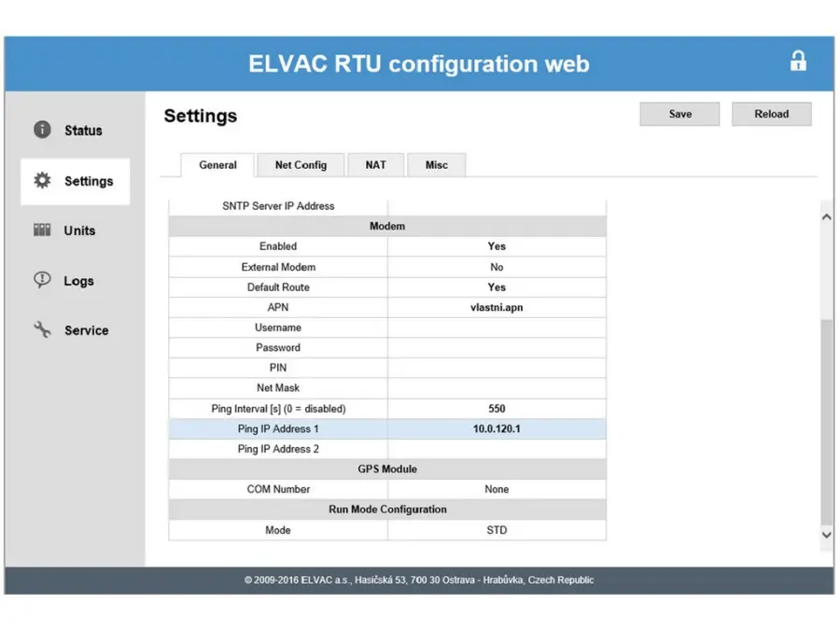Click the scrollbar up arrow
Screen dimensions: 840x630
pyautogui.click(x=825, y=217)
